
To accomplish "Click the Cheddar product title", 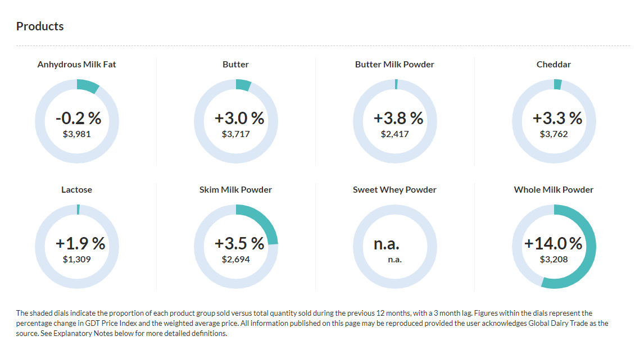I will coord(554,65).
